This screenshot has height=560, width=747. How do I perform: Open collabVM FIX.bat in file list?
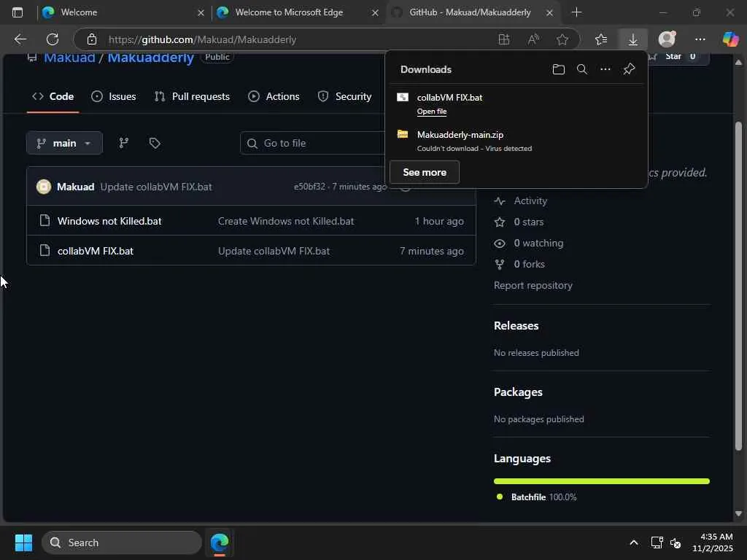[x=96, y=251]
